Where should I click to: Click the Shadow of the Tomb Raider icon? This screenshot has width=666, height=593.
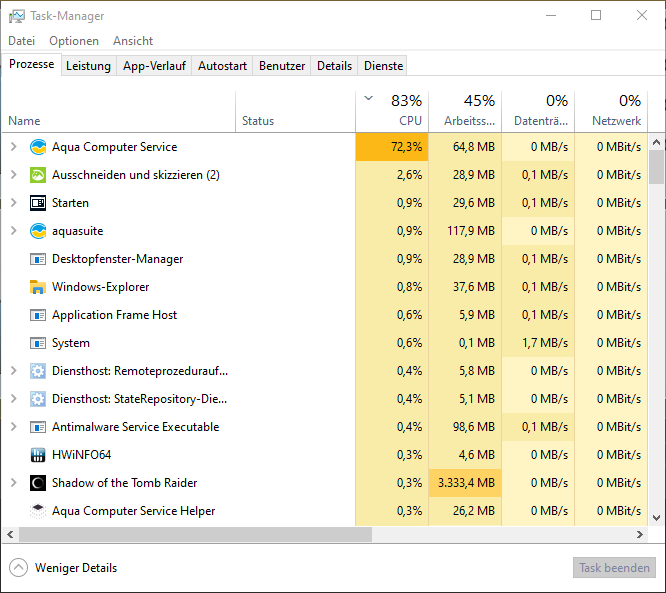click(x=38, y=483)
